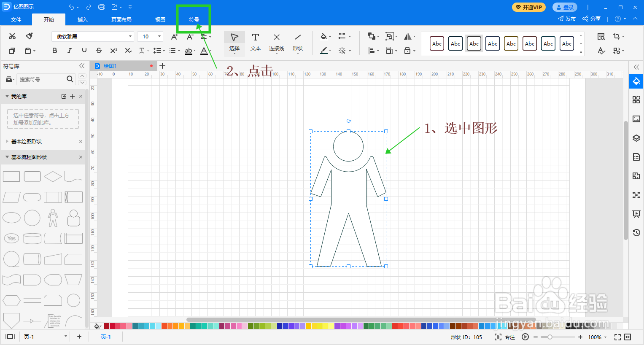Click the Format Painter brush icon
The width and height of the screenshot is (644, 345).
pyautogui.click(x=29, y=36)
